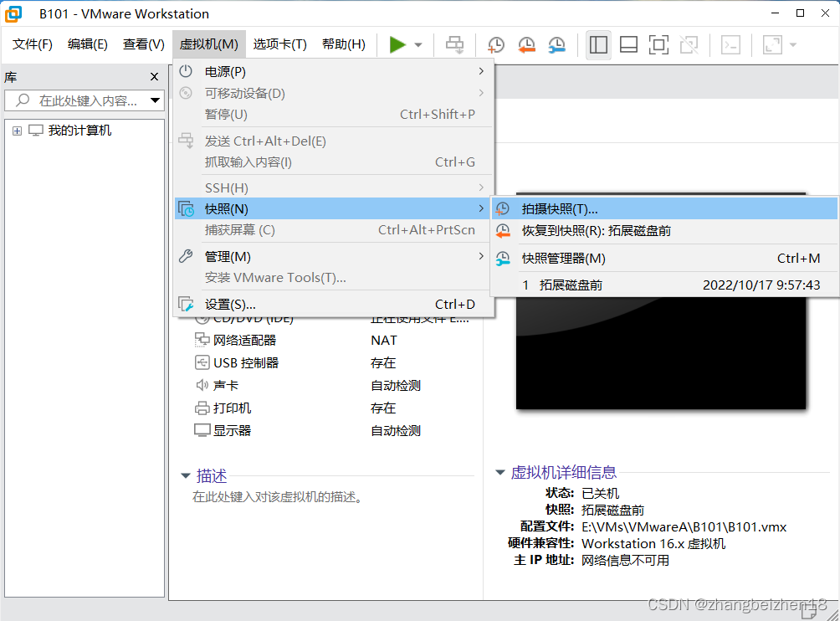Click the snapshot icon beside 快照(N)
This screenshot has width=840, height=621.
(x=186, y=208)
